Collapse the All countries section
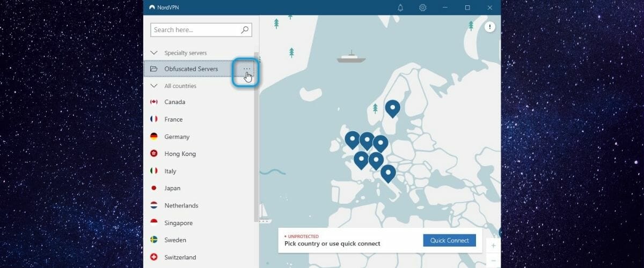Screen dimensions: 644x268 point(154,86)
